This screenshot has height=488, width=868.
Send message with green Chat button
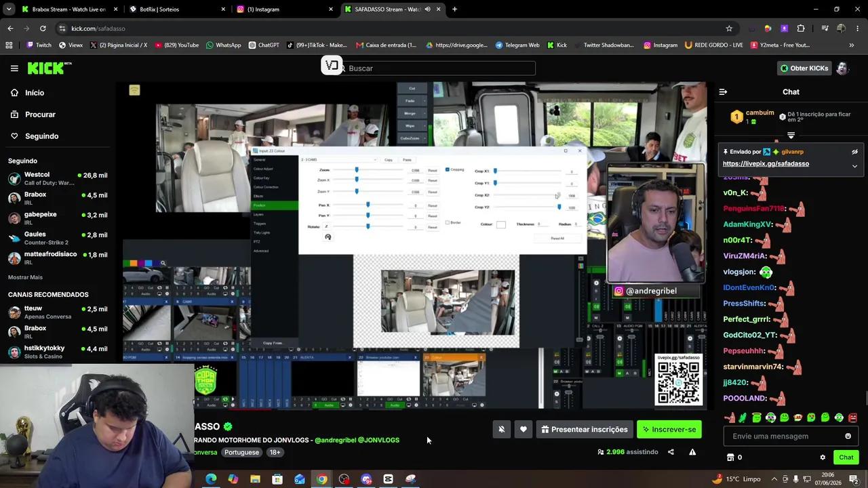coord(846,457)
